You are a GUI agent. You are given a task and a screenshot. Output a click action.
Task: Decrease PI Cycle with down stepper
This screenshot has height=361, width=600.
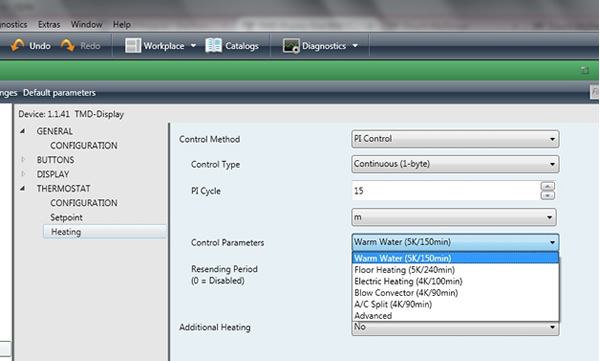(548, 195)
